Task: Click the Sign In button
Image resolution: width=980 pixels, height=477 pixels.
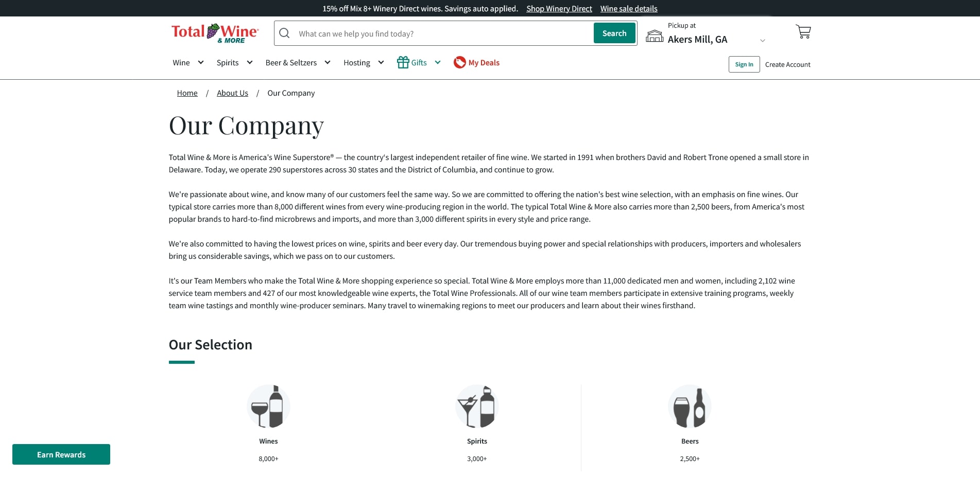Action: pos(744,64)
